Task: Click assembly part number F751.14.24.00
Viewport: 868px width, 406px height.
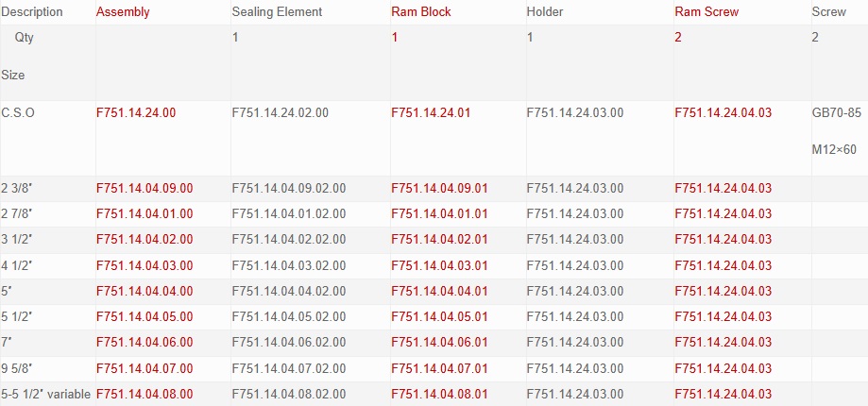Action: coord(136,112)
